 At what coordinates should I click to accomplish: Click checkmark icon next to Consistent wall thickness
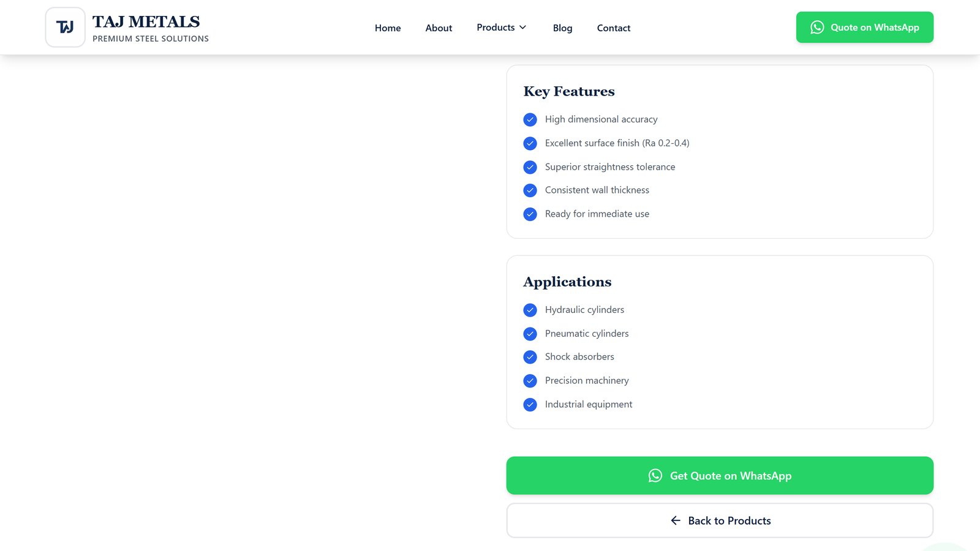530,190
